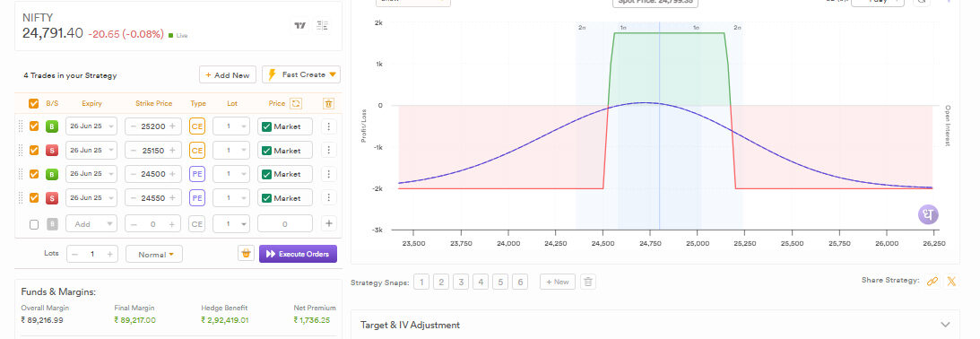Copy strategy link via the chain icon
The width and height of the screenshot is (980, 339).
932,281
